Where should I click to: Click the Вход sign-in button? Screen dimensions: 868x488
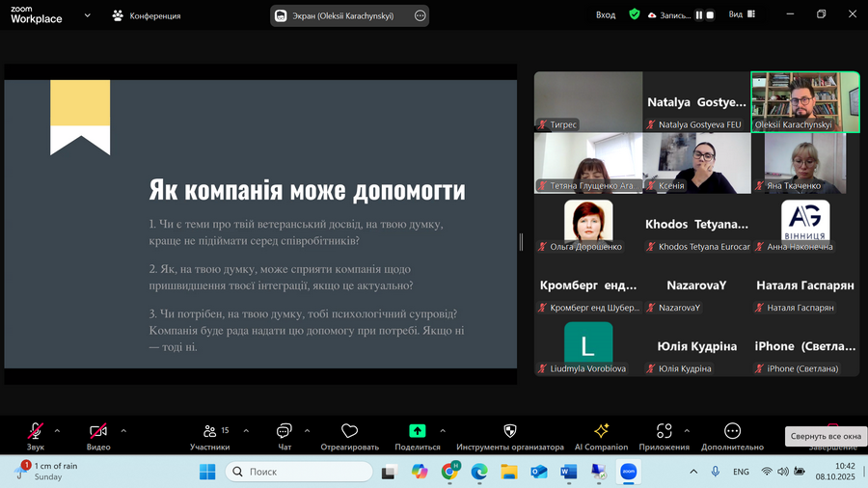click(606, 15)
